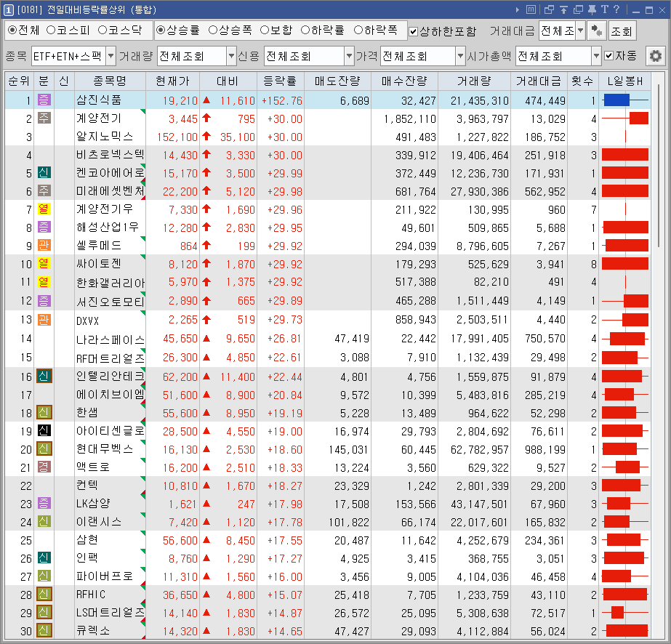The height and width of the screenshot is (644, 671).
Task: Open the 거래량 전체조회 dropdown
Action: [x=231, y=56]
